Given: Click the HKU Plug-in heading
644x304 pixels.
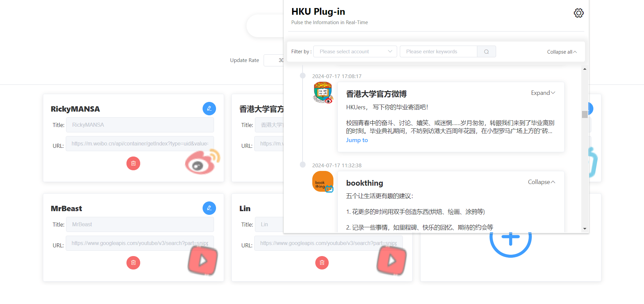Looking at the screenshot, I should 318,12.
